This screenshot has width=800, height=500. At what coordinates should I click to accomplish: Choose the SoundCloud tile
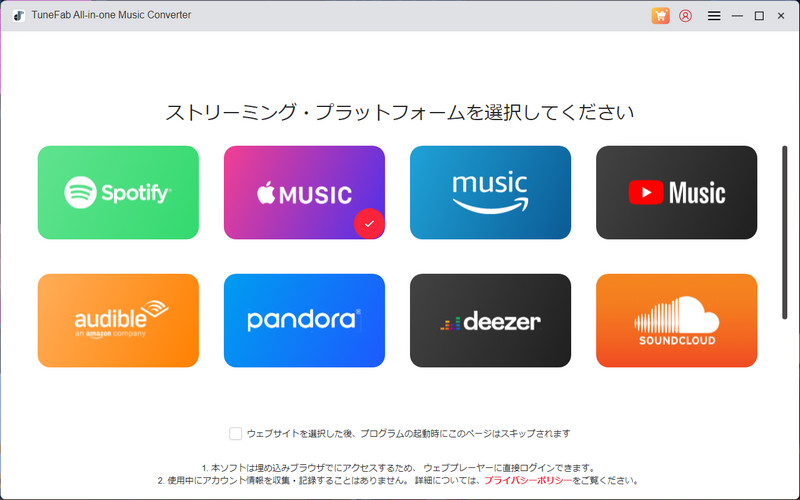point(676,320)
